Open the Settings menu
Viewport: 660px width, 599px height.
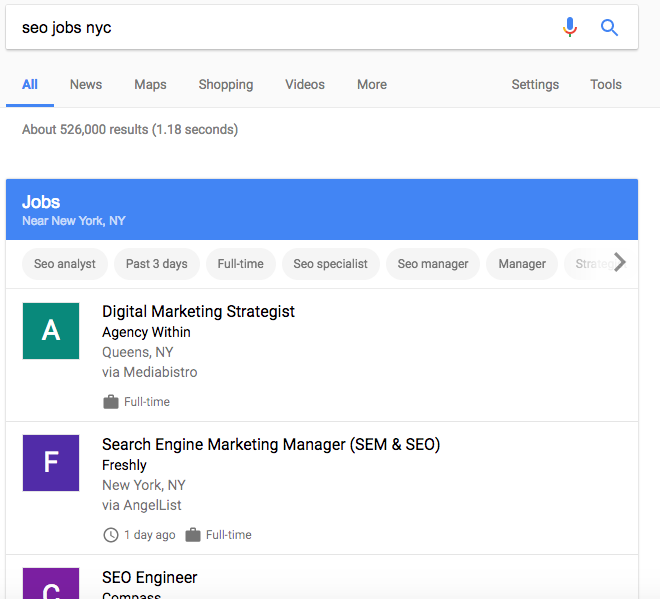coord(535,85)
